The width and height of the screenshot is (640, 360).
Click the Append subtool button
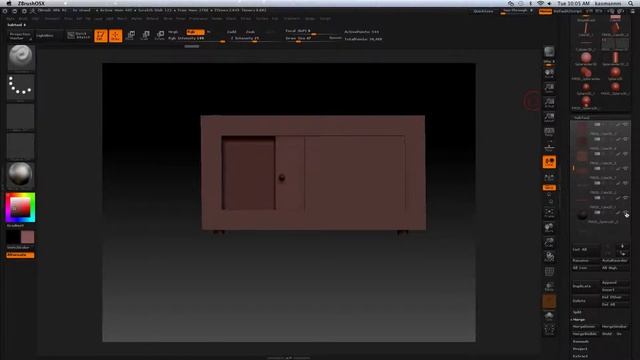pyautogui.click(x=615, y=282)
